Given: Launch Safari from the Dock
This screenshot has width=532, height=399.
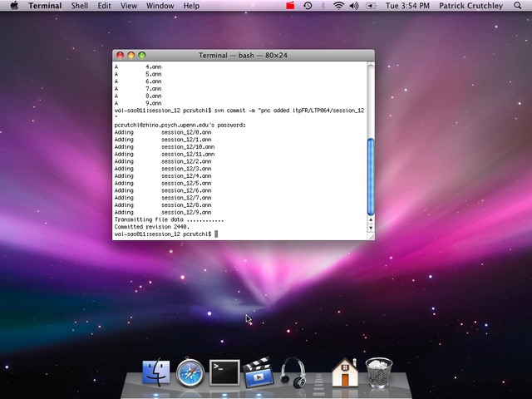Looking at the screenshot, I should [x=190, y=372].
